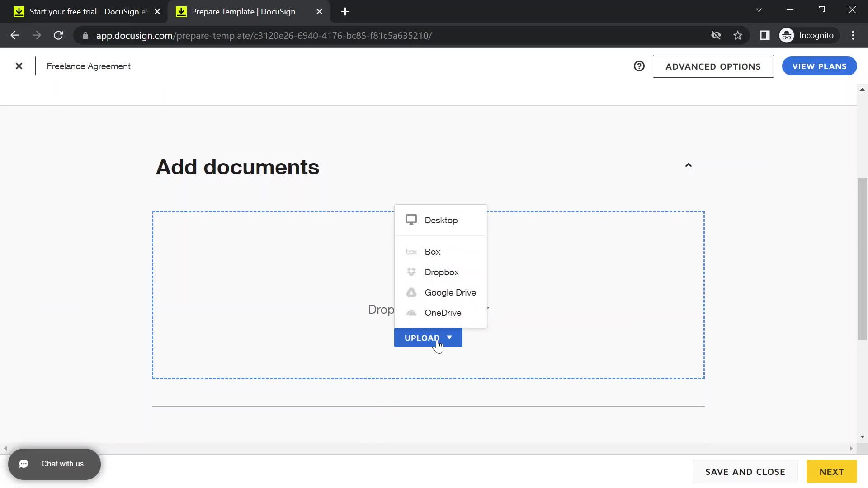
Task: Click the Incognito profile indicator dropdown
Action: (808, 35)
